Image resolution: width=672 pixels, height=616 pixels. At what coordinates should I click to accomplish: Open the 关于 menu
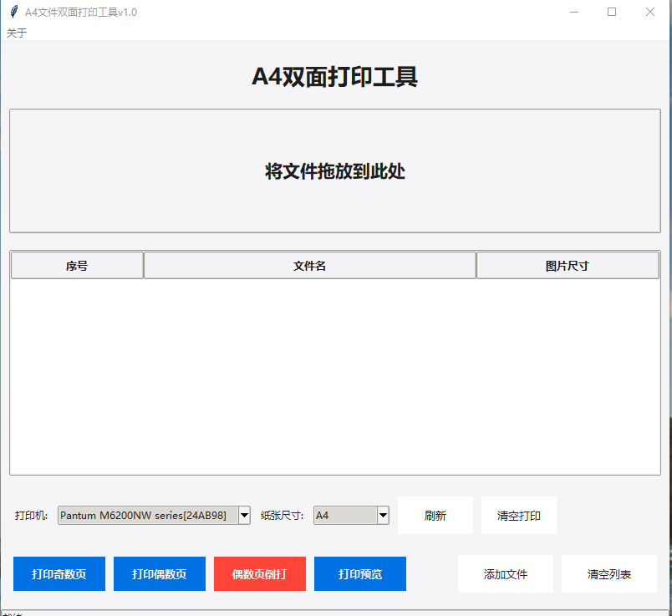click(x=15, y=33)
